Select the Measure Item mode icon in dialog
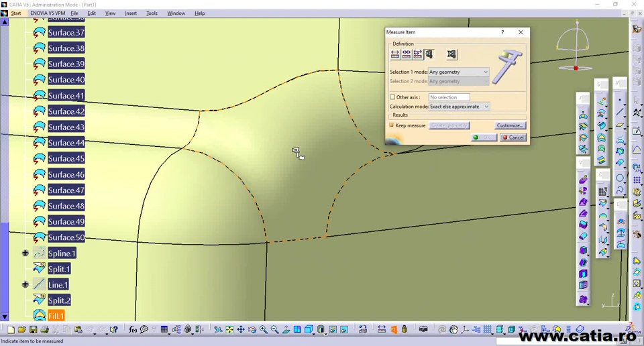The height and width of the screenshot is (346, 644). [x=429, y=54]
